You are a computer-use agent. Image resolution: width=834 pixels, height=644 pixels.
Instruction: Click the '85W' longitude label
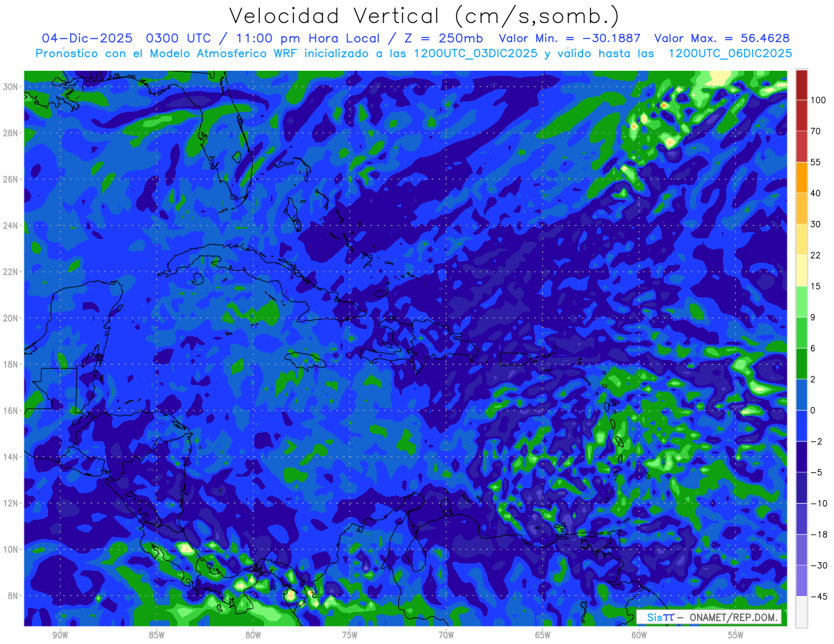pyautogui.click(x=157, y=635)
